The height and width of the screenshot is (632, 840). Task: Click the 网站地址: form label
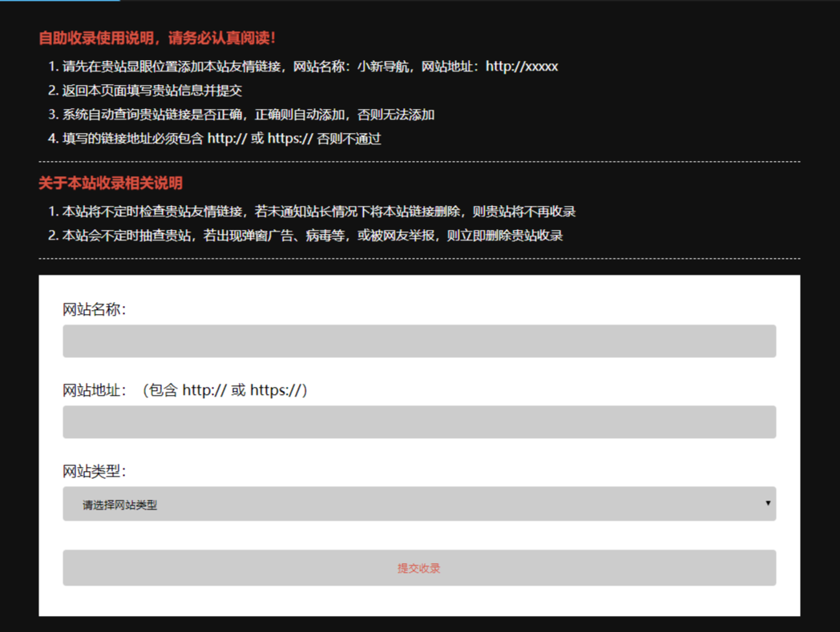[95, 391]
